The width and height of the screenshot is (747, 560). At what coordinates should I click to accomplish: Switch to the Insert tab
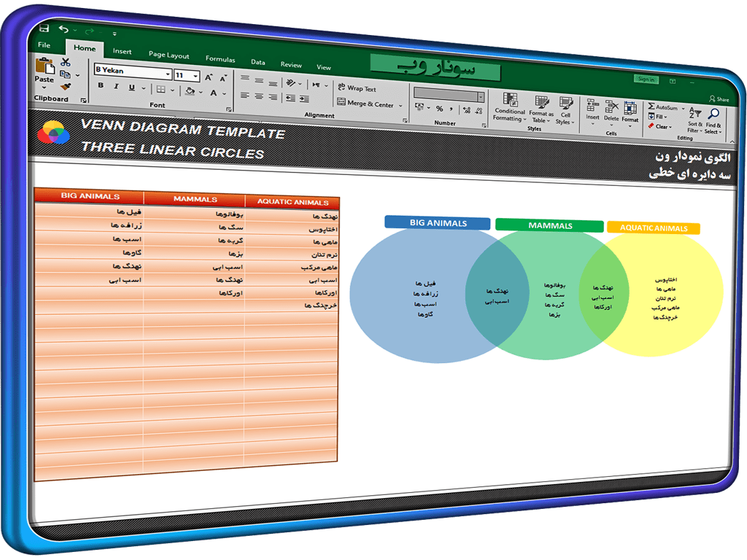(122, 51)
